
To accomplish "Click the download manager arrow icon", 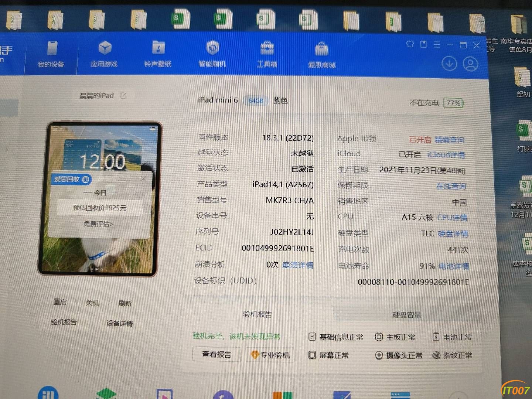I will coord(449,64).
